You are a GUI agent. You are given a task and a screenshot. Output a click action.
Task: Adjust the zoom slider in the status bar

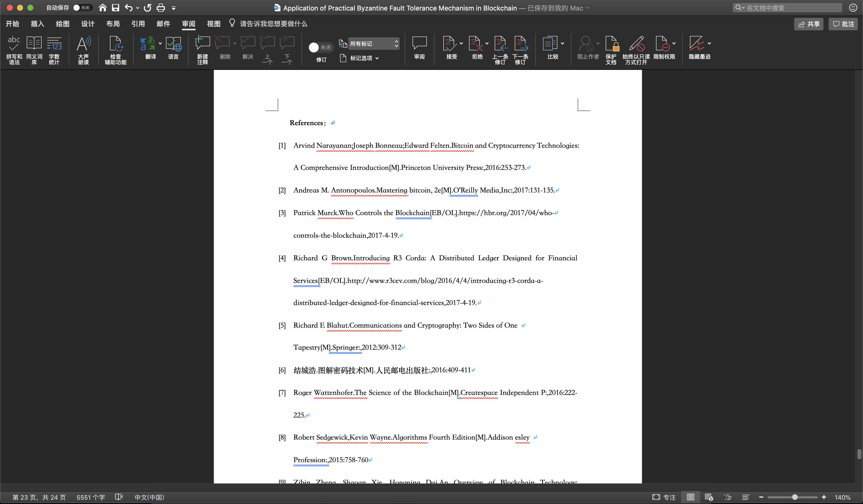794,497
